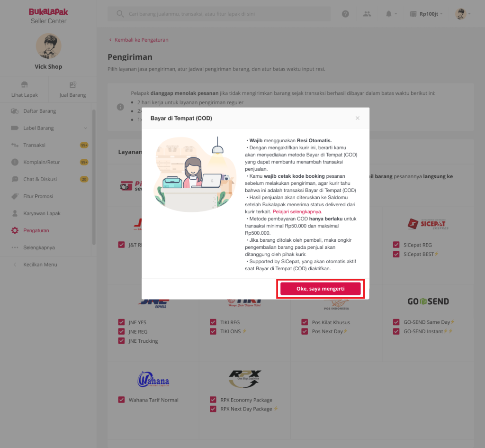Expand the Label Barang submenu chevron

85,128
